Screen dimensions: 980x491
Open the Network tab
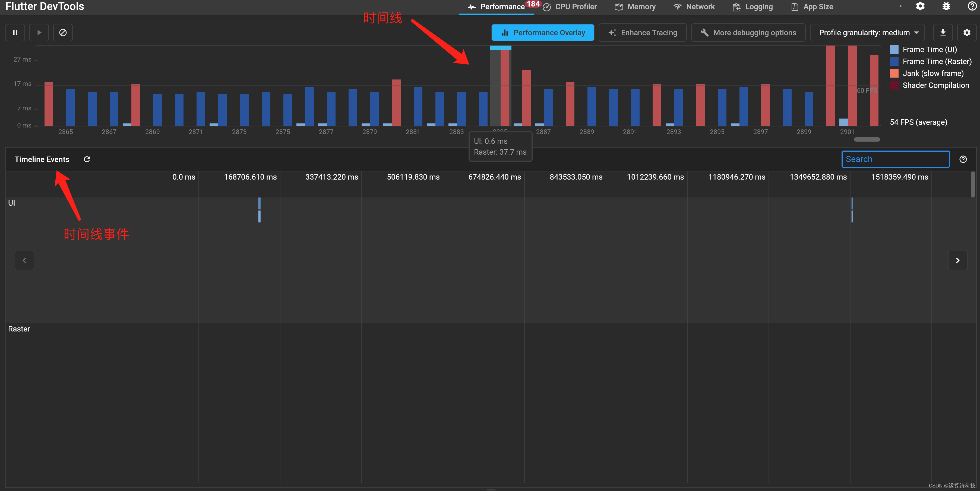click(694, 7)
